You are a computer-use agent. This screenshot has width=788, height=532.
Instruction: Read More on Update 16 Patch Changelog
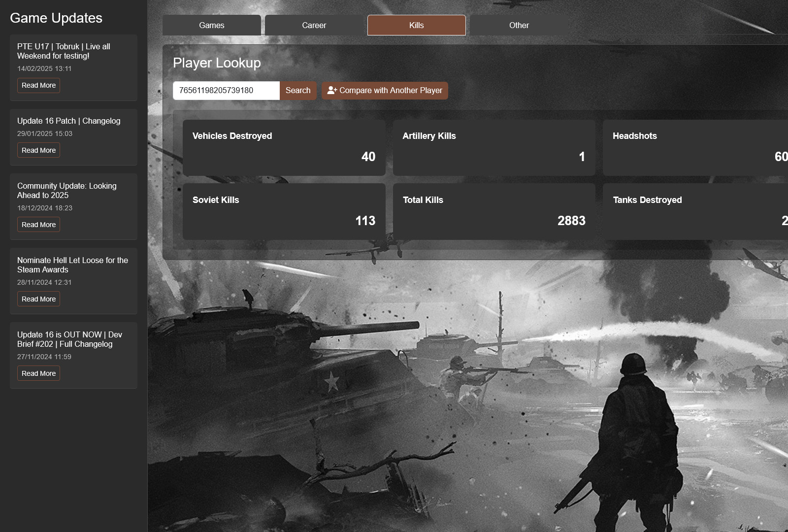(38, 150)
